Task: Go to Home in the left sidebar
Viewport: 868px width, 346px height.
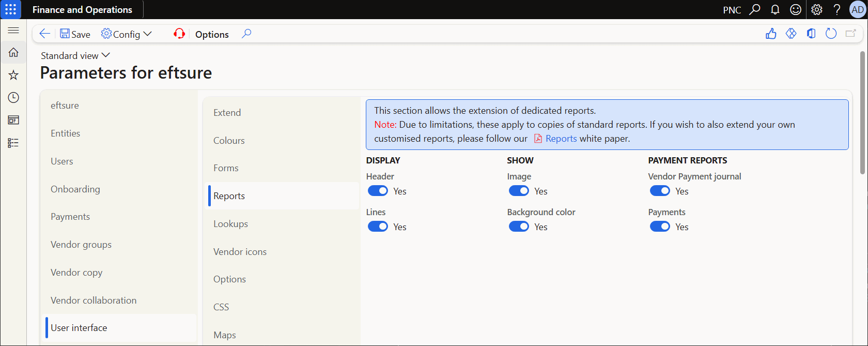Action: pos(13,52)
